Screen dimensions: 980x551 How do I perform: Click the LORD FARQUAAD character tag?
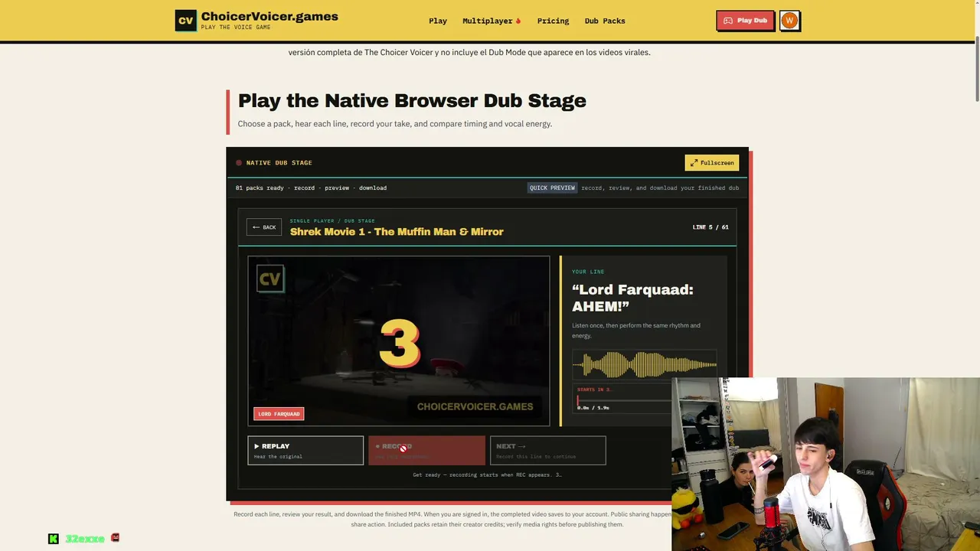tap(279, 414)
